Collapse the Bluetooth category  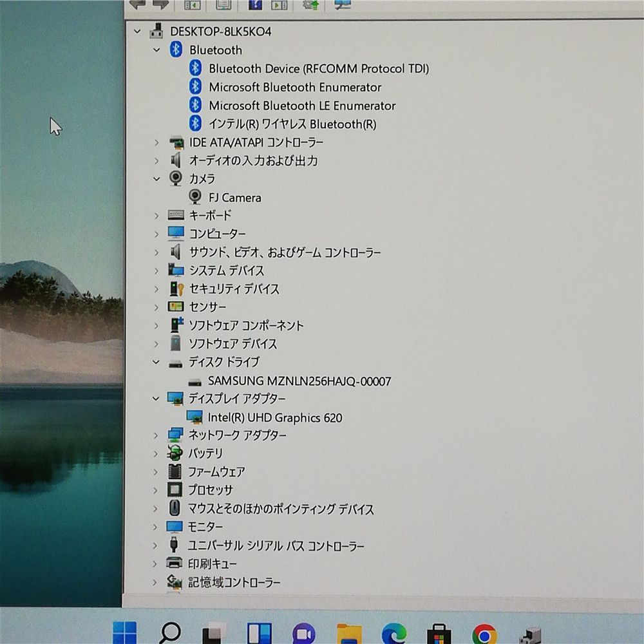pyautogui.click(x=156, y=50)
